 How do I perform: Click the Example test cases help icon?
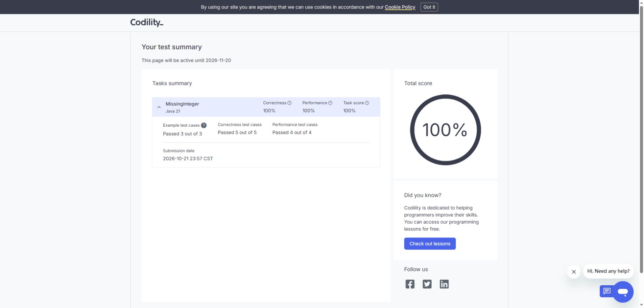[x=204, y=125]
